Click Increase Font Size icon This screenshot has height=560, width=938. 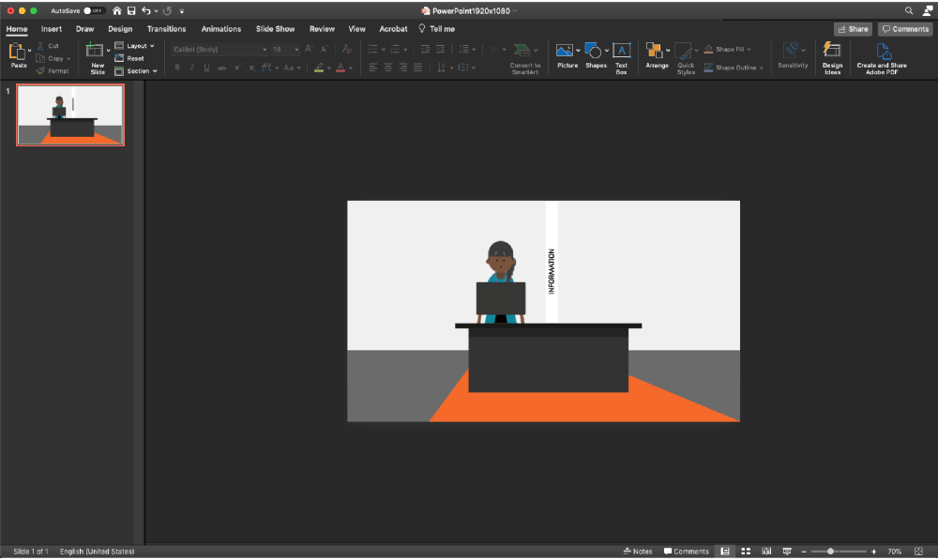tap(309, 49)
